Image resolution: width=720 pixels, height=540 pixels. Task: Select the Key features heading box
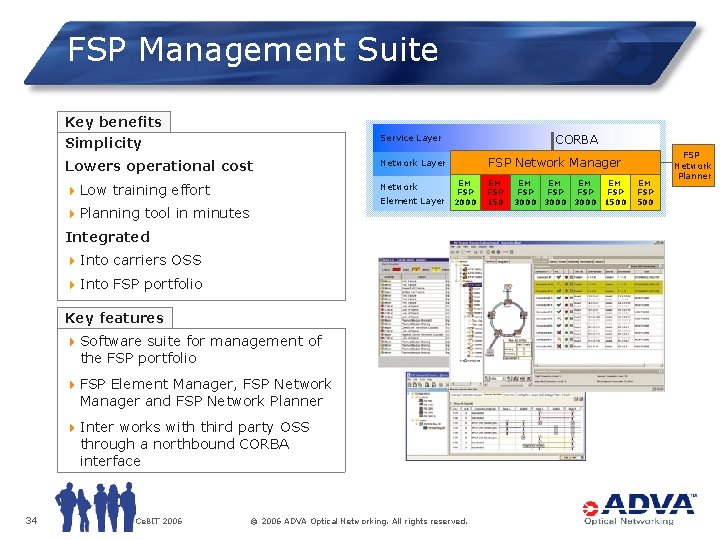click(x=115, y=318)
